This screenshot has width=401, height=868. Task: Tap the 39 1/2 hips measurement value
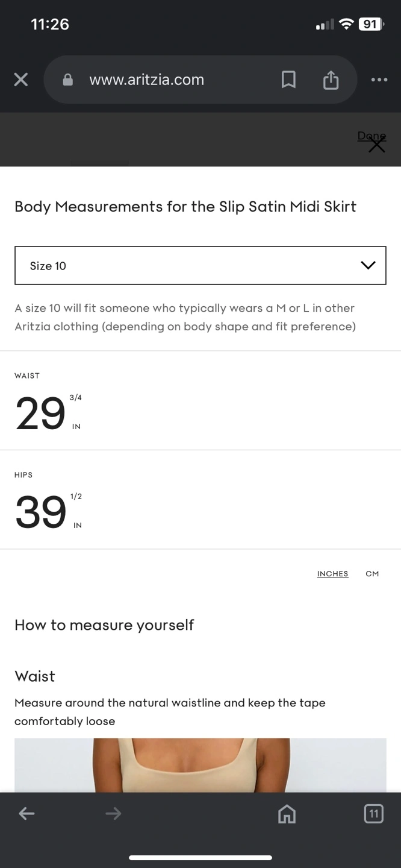click(x=48, y=512)
